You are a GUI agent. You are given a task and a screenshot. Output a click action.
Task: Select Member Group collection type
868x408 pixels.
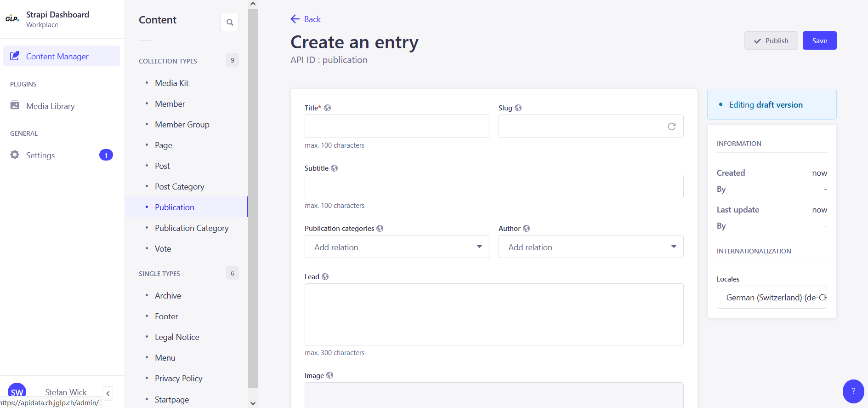(182, 124)
